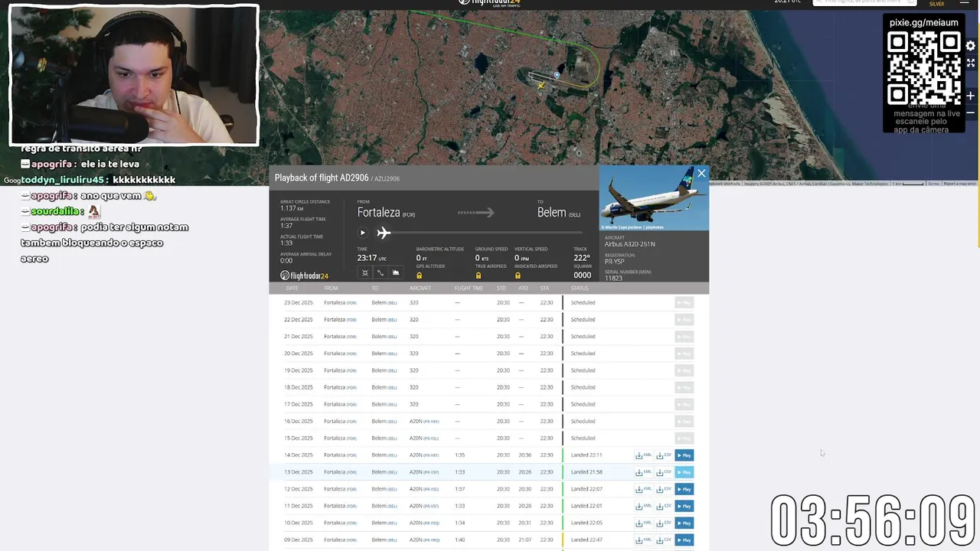980x551 pixels.
Task: Click the true airspeed lock icon
Action: (x=479, y=275)
